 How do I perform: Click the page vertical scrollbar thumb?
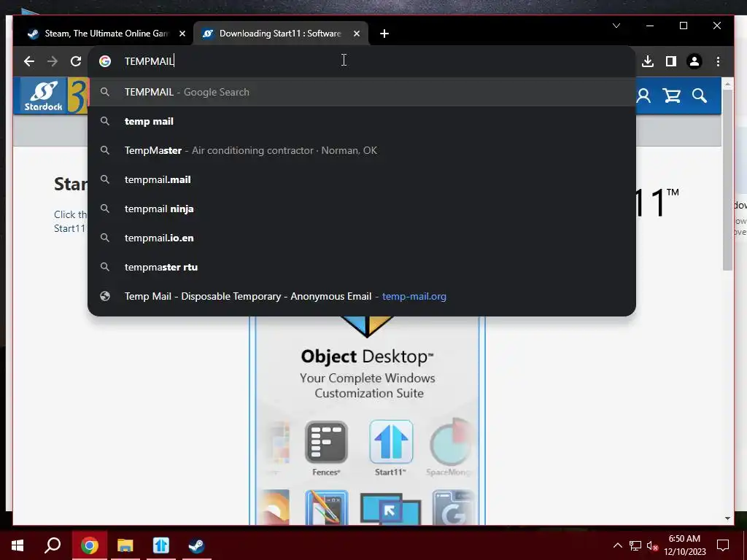coord(727,179)
